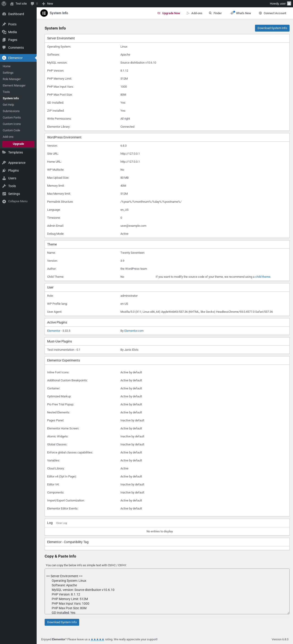Open What's New megaphone icon
Image resolution: width=293 pixels, height=644 pixels.
(x=232, y=13)
